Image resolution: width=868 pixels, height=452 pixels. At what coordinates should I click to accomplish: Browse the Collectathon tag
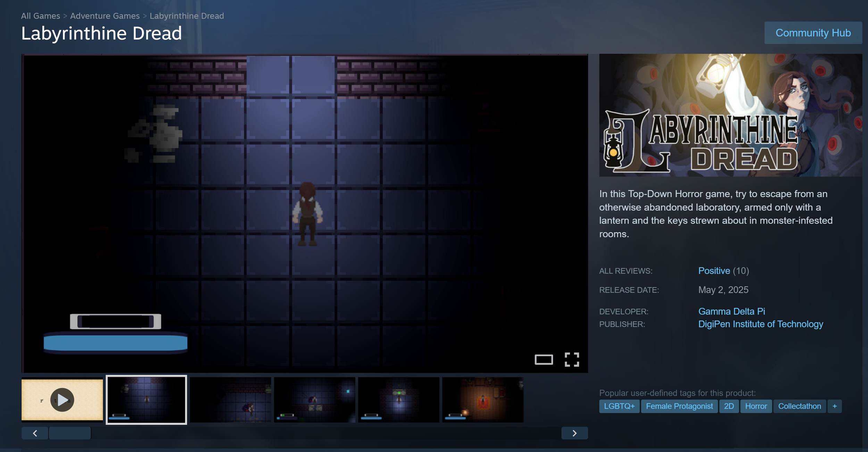click(x=799, y=406)
